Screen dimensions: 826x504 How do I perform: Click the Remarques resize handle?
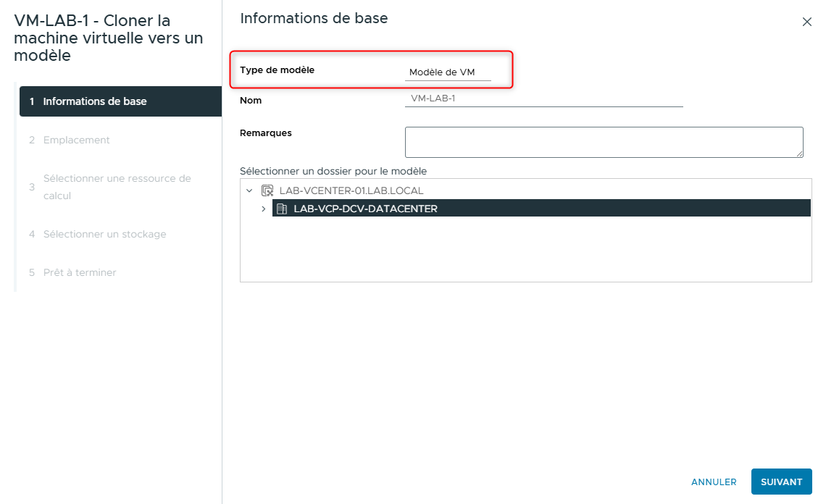(x=801, y=153)
